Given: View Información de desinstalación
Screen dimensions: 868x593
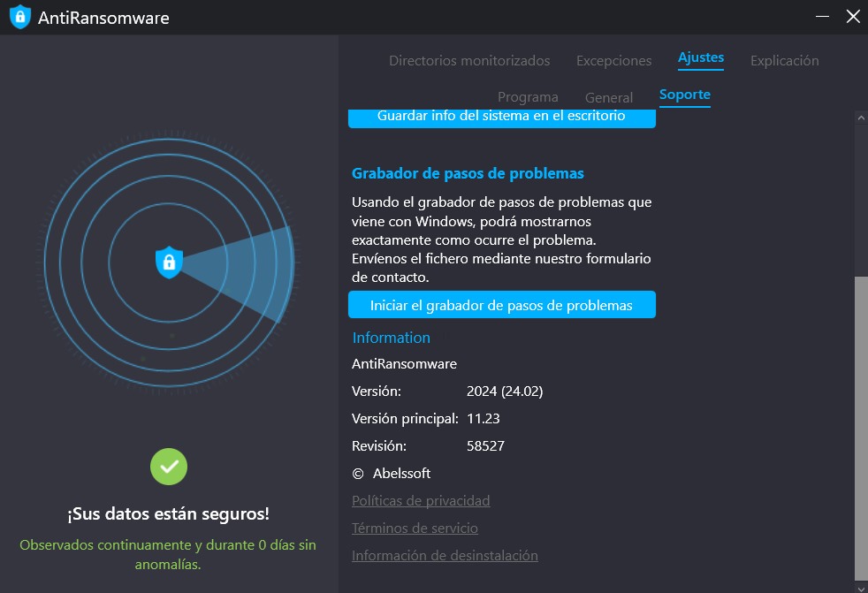Looking at the screenshot, I should [445, 555].
